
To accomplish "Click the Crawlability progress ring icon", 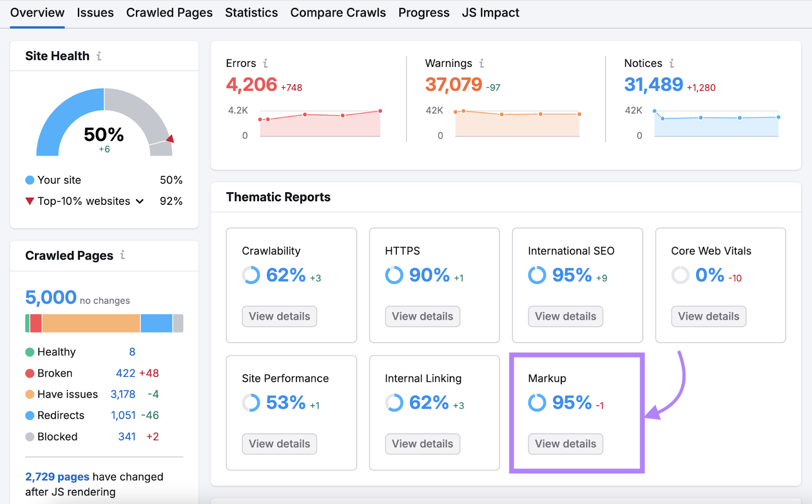I will tap(251, 275).
